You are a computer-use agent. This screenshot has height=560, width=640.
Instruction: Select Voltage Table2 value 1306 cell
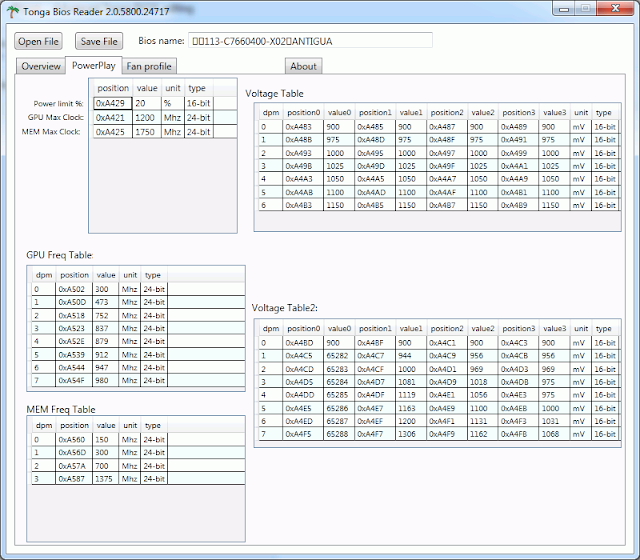[x=411, y=434]
